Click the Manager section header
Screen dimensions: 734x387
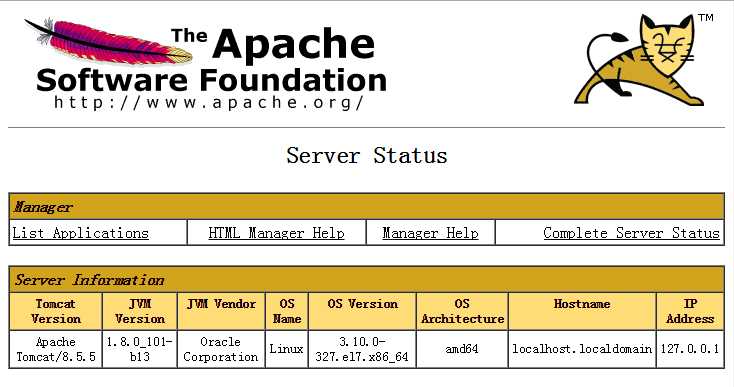pyautogui.click(x=367, y=206)
